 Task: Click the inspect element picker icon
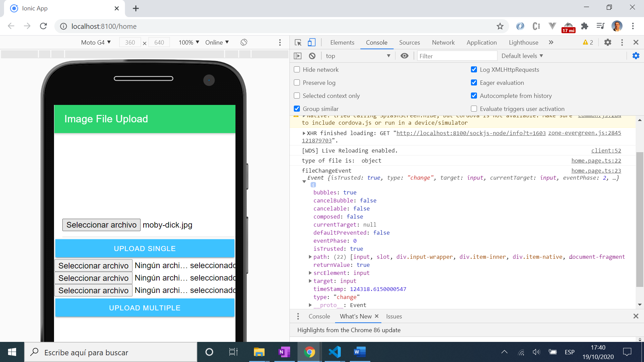pos(298,42)
